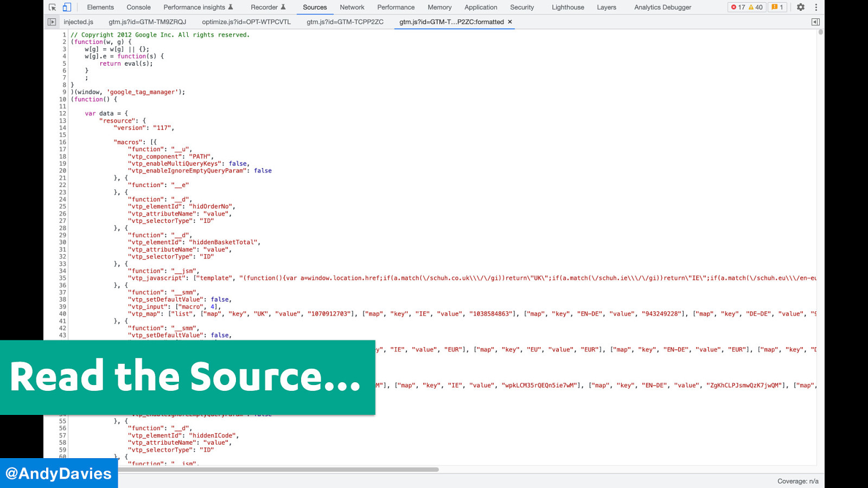Select the gtm.js?id=GTM-TM9ZRQJ file tab
868x488 pixels.
pyautogui.click(x=147, y=22)
